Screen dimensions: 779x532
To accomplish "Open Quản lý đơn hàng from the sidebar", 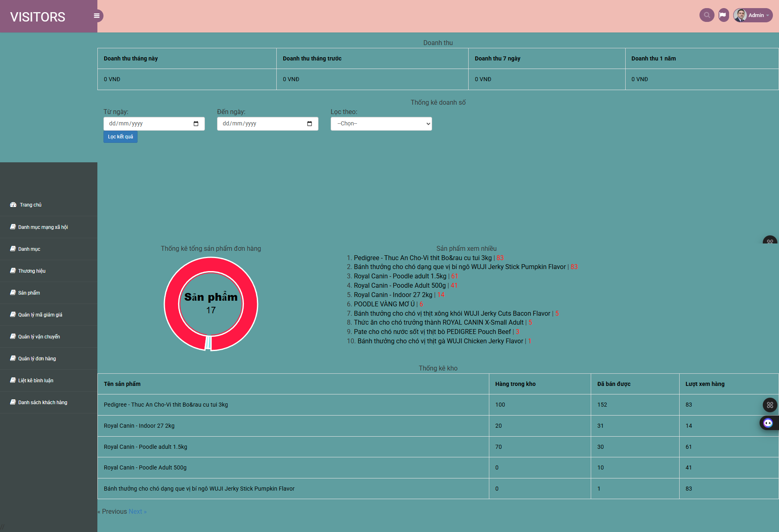I will [13, 358].
